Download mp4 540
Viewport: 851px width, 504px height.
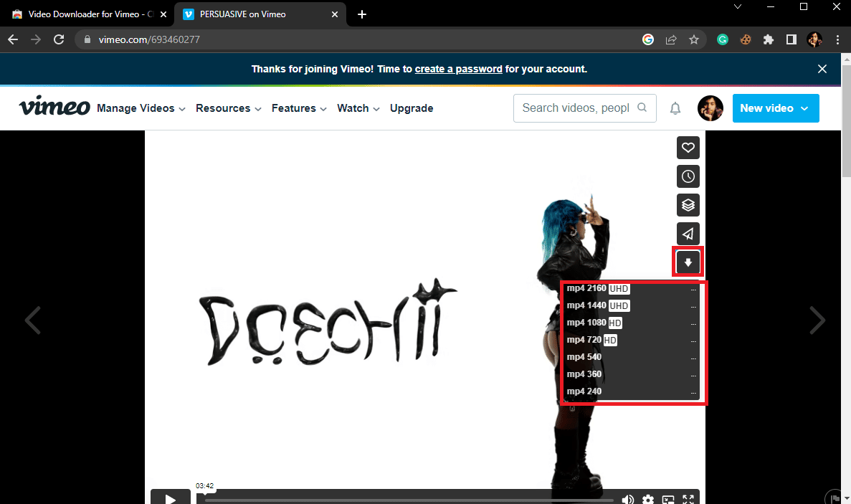coord(631,357)
